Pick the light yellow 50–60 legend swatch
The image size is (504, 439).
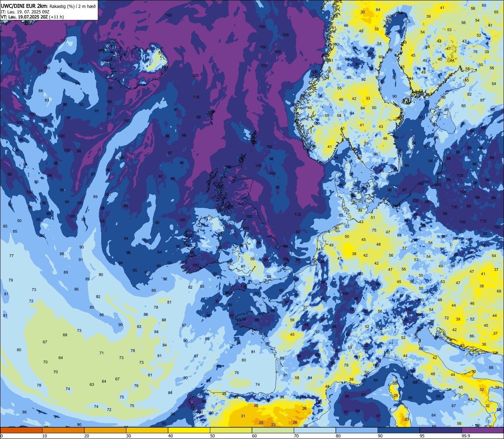pos(231,430)
